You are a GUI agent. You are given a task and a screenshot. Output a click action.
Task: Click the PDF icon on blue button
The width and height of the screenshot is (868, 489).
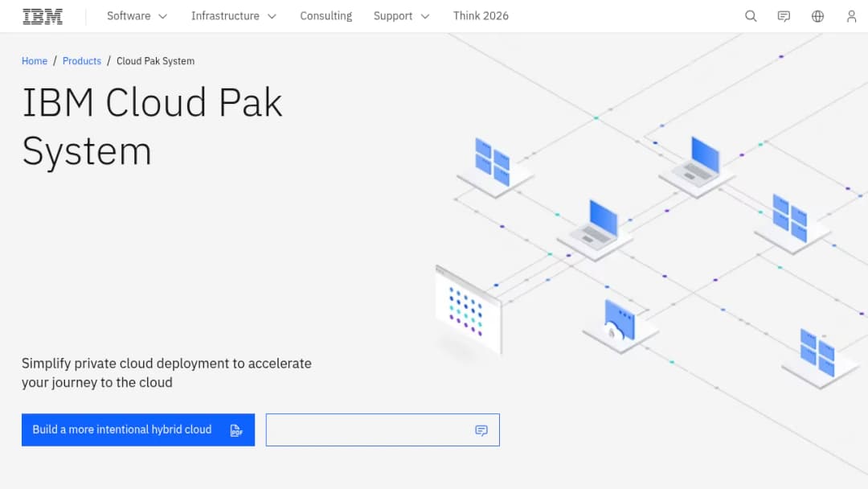coord(236,430)
